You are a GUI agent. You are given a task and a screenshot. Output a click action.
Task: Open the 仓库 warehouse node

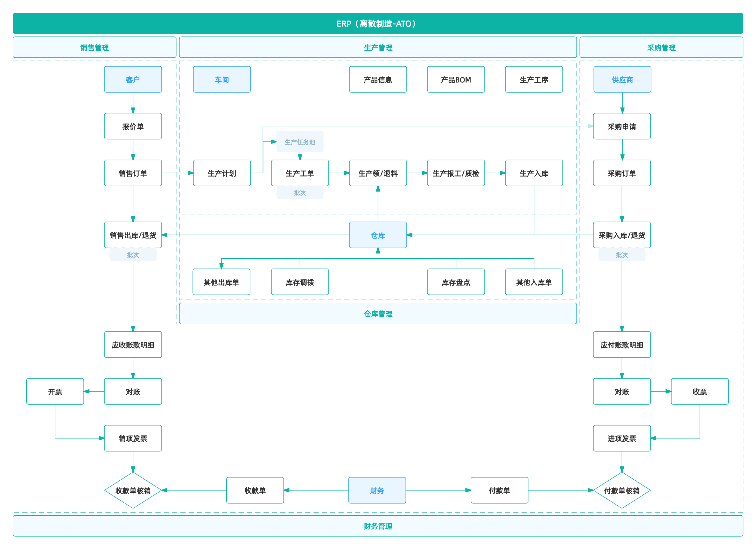click(x=378, y=235)
